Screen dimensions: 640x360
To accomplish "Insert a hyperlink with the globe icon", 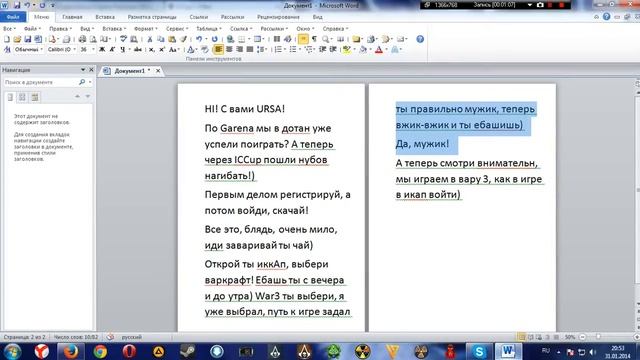I will 230,39.
